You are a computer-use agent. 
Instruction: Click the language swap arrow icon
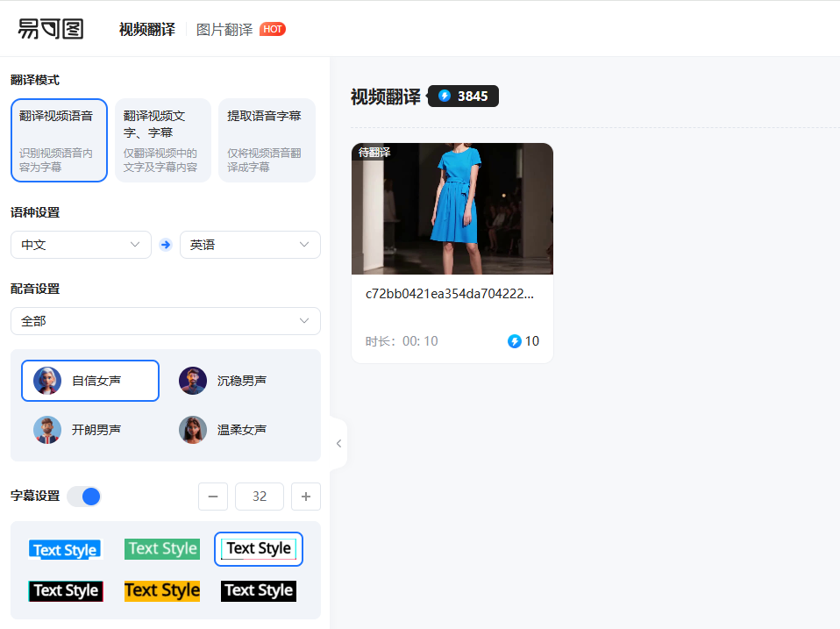[x=166, y=245]
